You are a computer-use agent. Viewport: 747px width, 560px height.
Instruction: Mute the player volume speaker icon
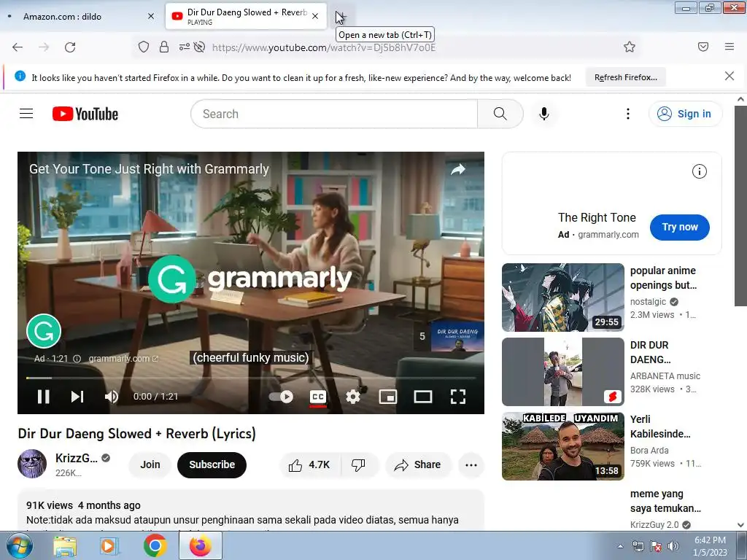tap(112, 397)
